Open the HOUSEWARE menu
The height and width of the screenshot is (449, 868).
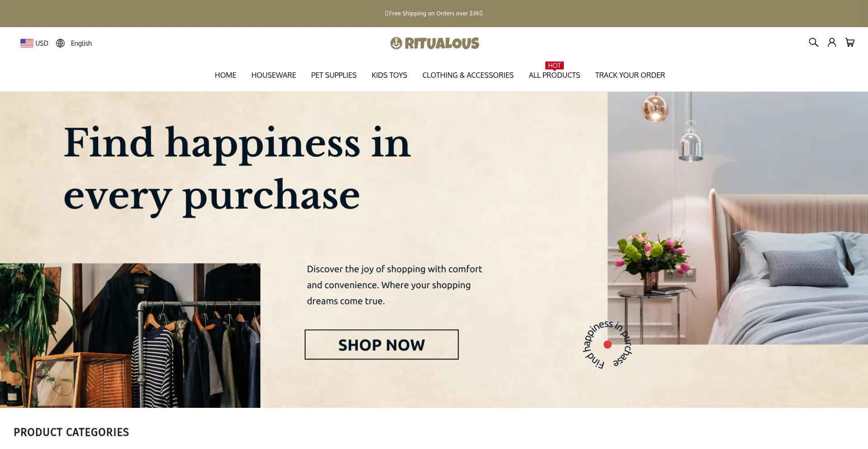click(274, 75)
